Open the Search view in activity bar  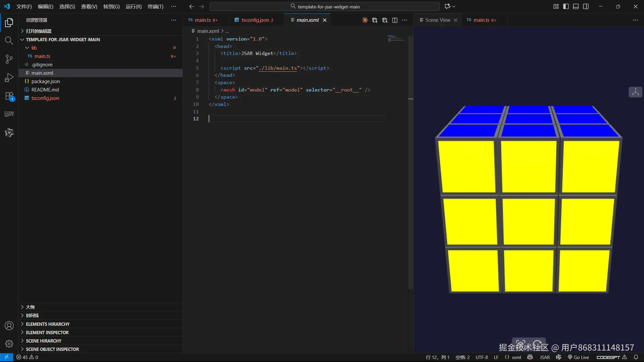9,41
